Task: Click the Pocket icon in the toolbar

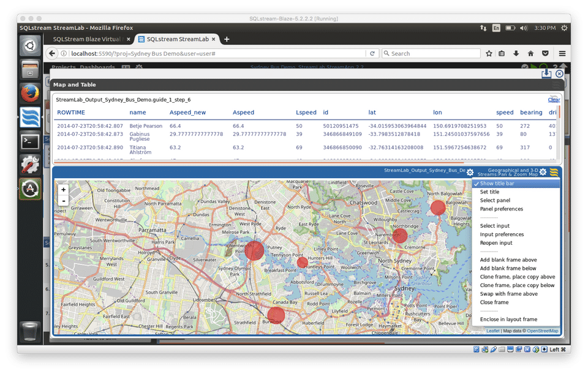Action: click(x=545, y=54)
